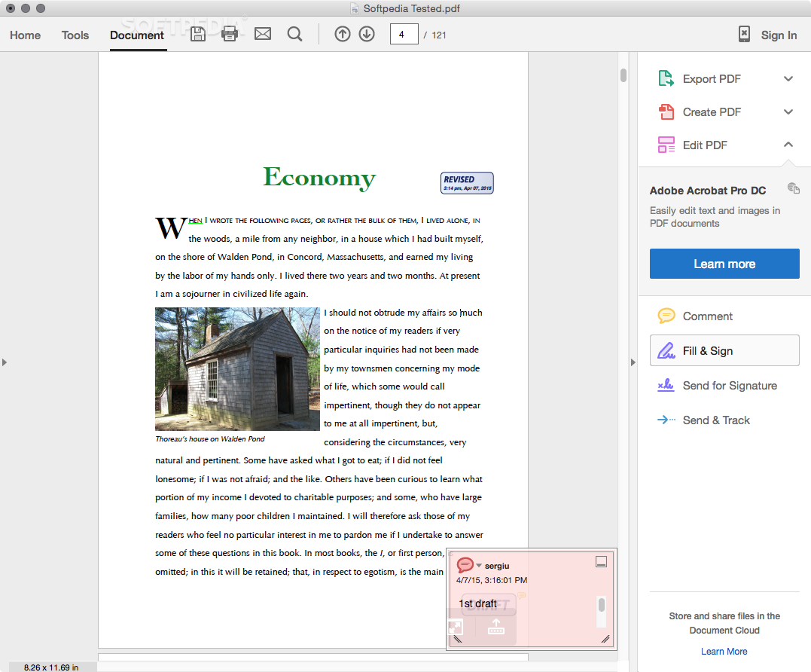Switch to the Home tab
Viewport: 811px width, 672px height.
[26, 35]
